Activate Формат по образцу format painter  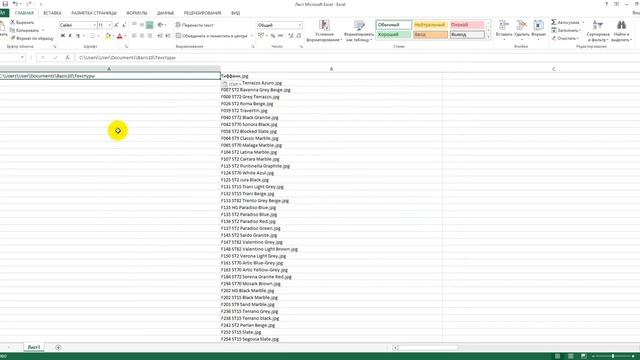pos(32,38)
